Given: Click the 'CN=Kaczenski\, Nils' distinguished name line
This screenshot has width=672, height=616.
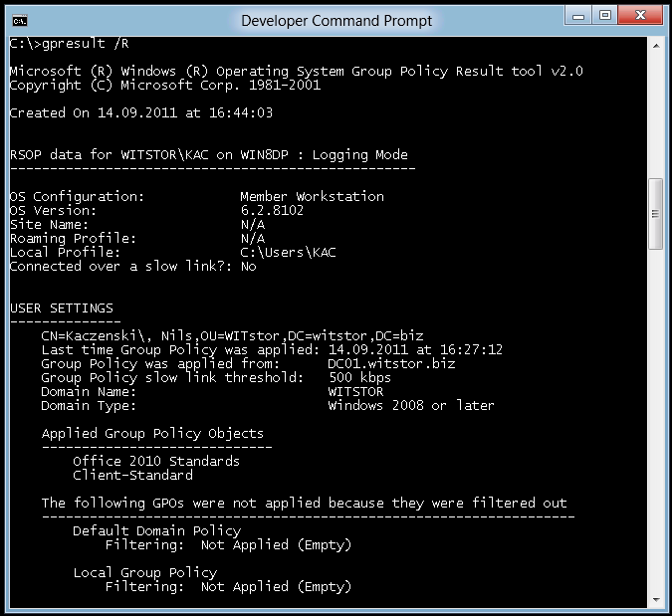Looking at the screenshot, I should [x=232, y=335].
